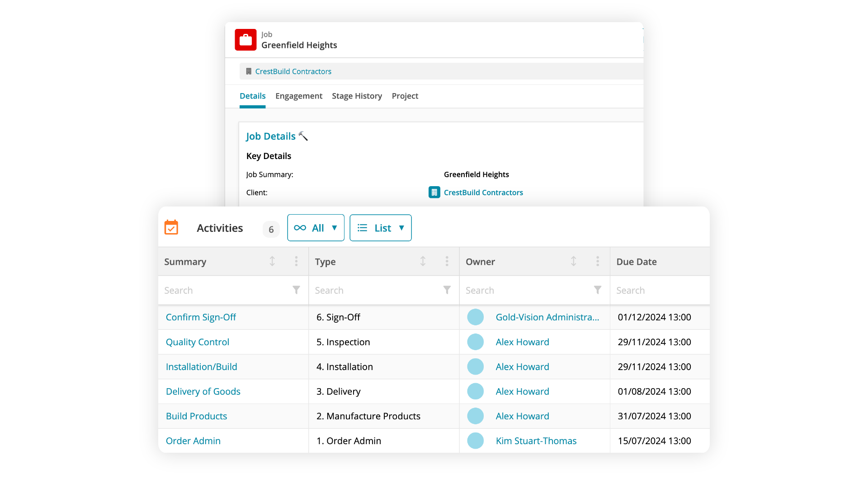The height and width of the screenshot is (488, 868).
Task: Open the Type column options menu
Action: click(x=447, y=261)
